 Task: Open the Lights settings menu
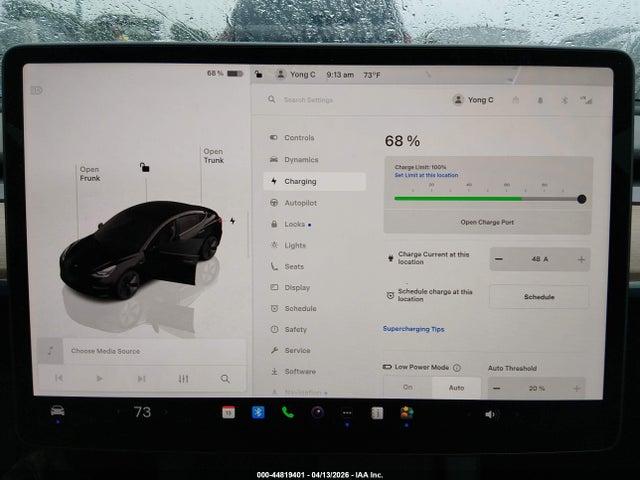288,245
